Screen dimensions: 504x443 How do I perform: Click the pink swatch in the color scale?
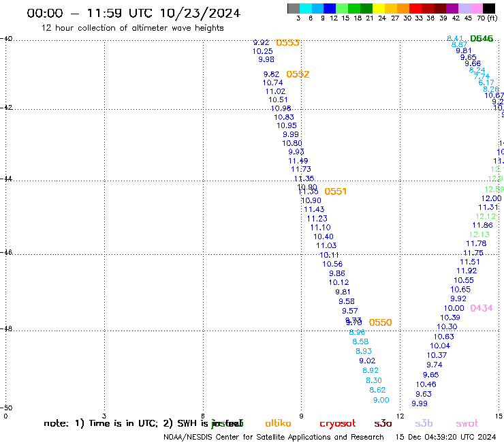click(x=476, y=8)
